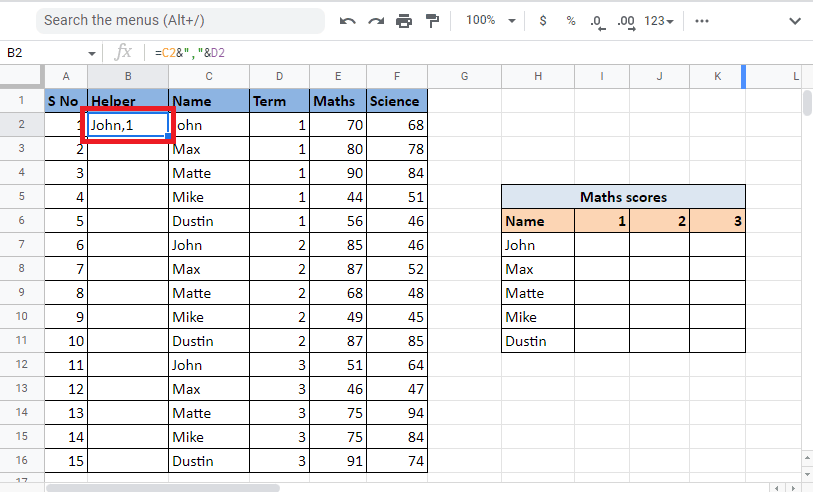Select column H header

(538, 77)
